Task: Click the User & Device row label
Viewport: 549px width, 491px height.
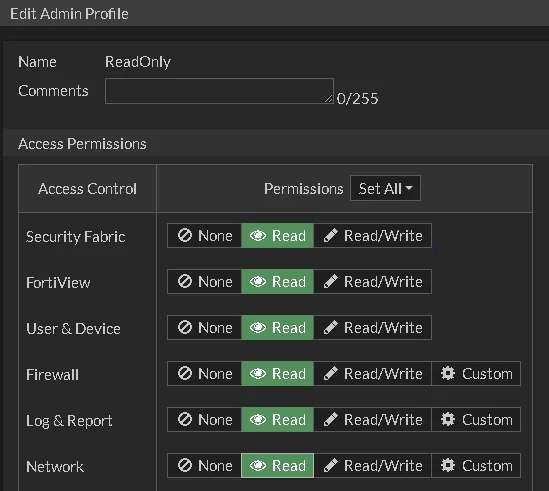Action: 73,329
